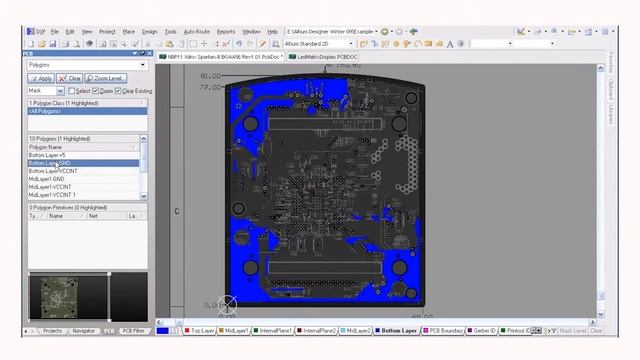Click the Browse library binoculars icon

276,44
